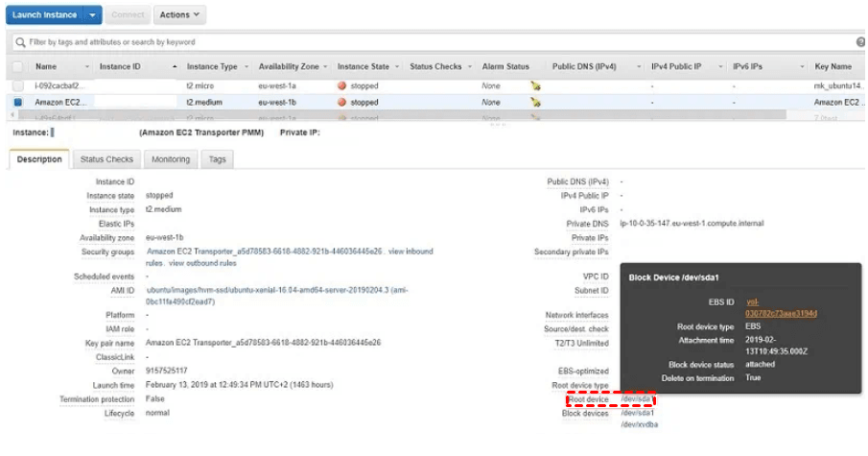Click the Private DNS value ip-10-0-35-147

pyautogui.click(x=692, y=224)
